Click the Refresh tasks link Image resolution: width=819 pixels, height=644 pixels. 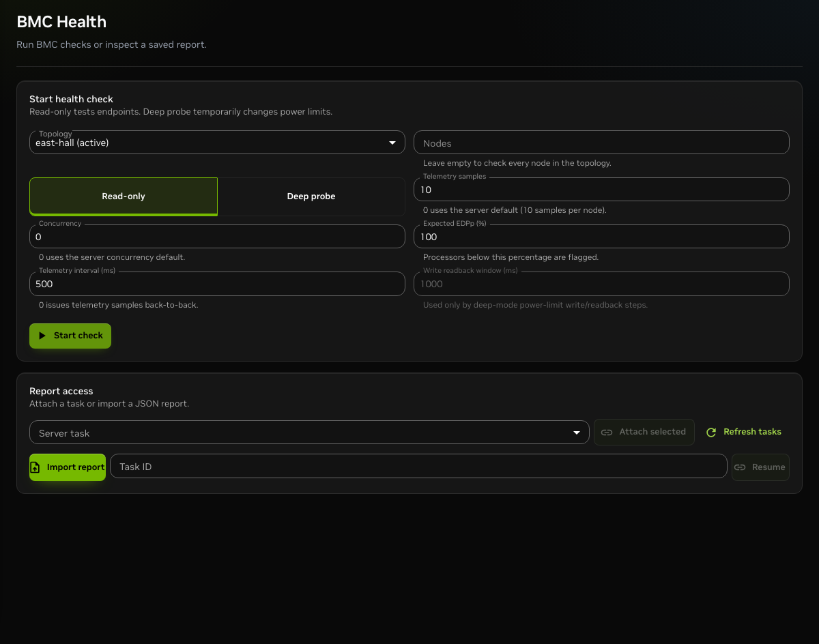(743, 432)
